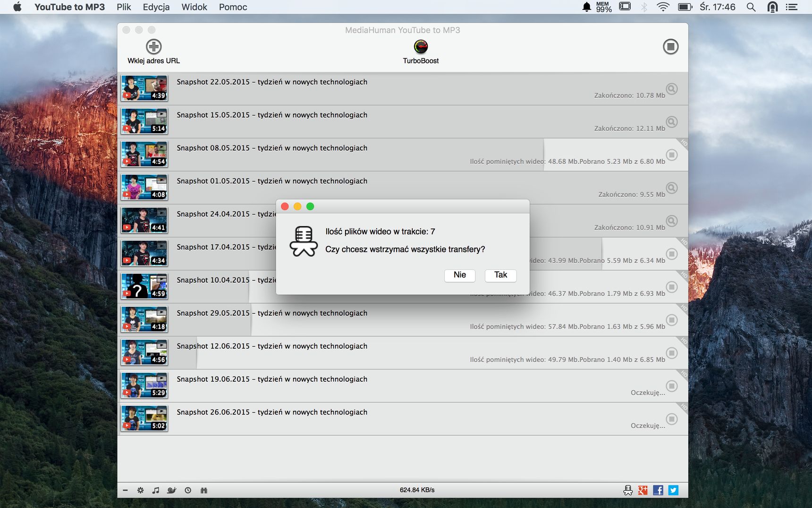Open settings gear in bottom bar
The image size is (812, 508).
pyautogui.click(x=140, y=491)
